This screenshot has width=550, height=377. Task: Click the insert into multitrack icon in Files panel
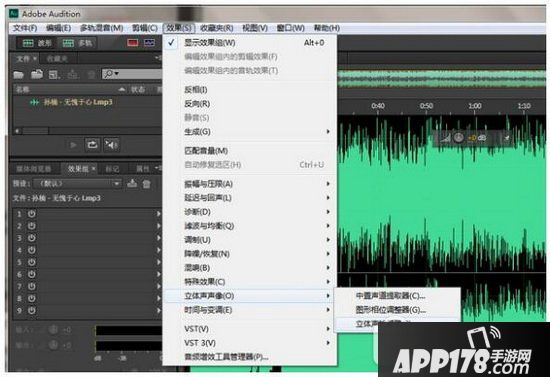[73, 74]
